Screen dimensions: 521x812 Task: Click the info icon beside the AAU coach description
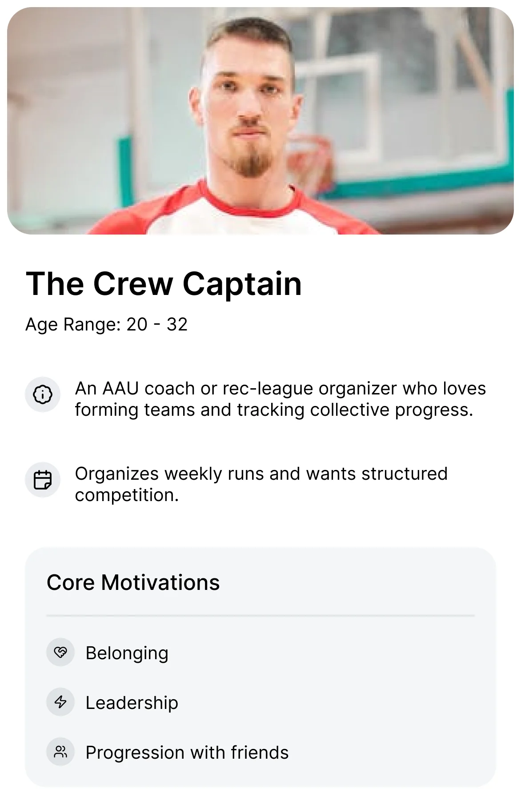click(43, 394)
